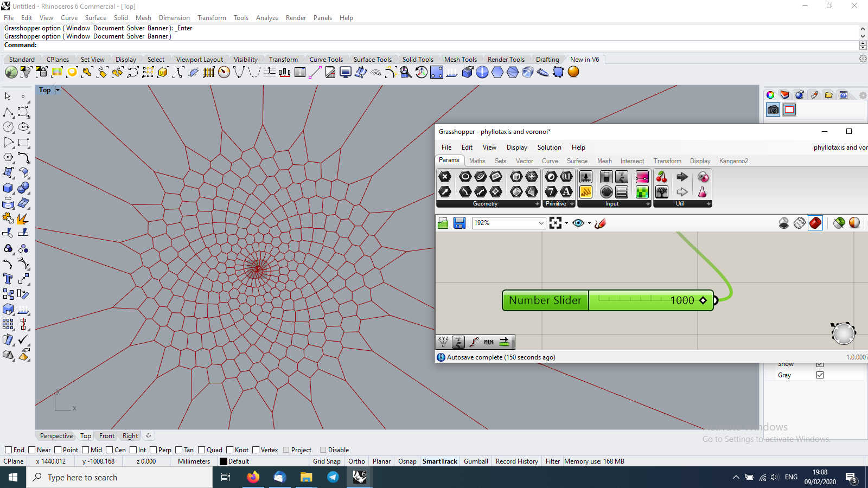Click the Grasshopper Circle parameter icon

465,176
